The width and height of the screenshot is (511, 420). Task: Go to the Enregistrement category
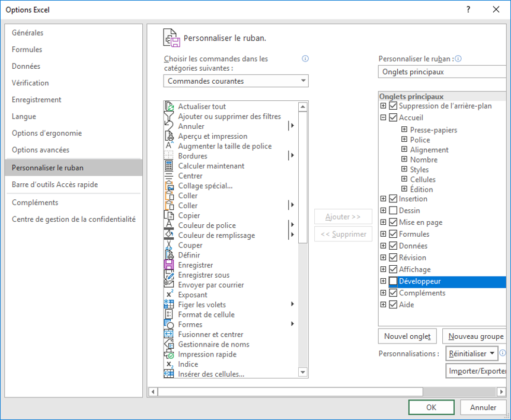[x=74, y=100]
